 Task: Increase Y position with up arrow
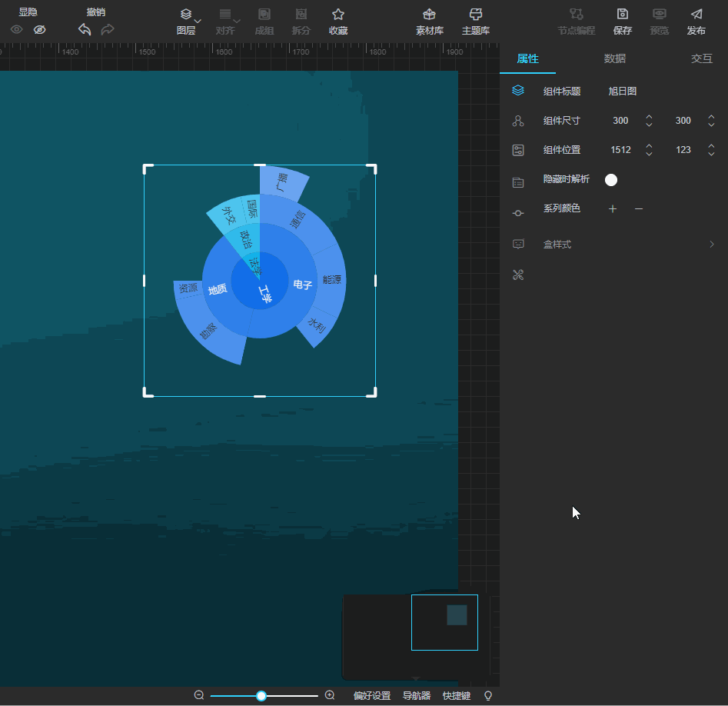(711, 146)
